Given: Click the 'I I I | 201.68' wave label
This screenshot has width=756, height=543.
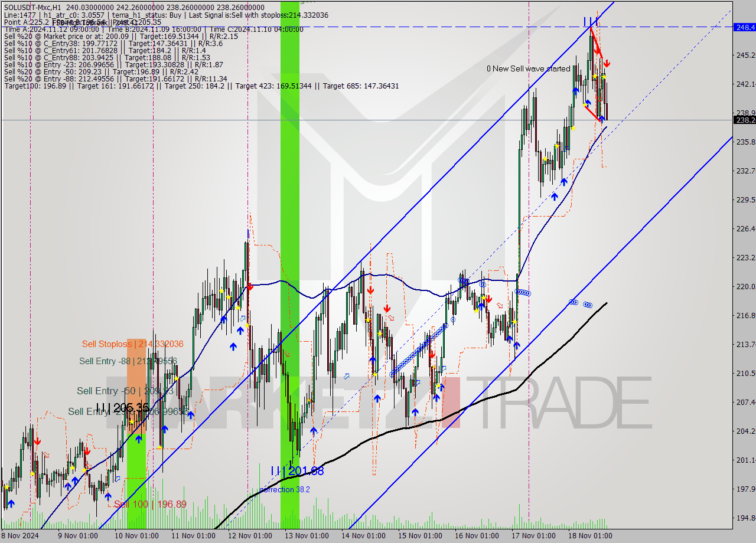Looking at the screenshot, I should tap(297, 471).
